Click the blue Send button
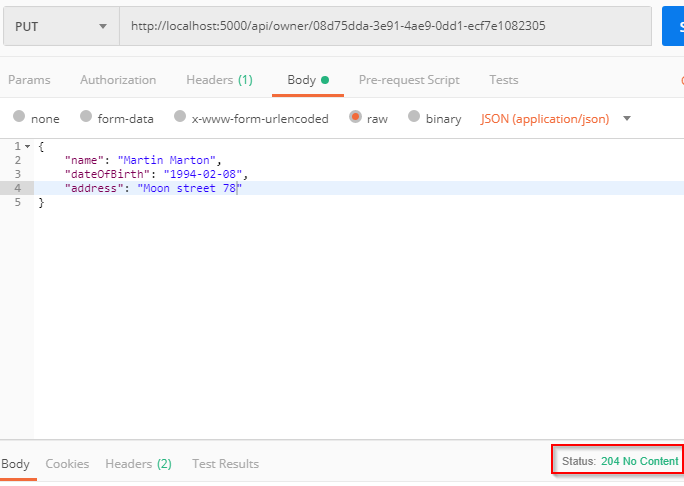684x486 pixels. 673,26
